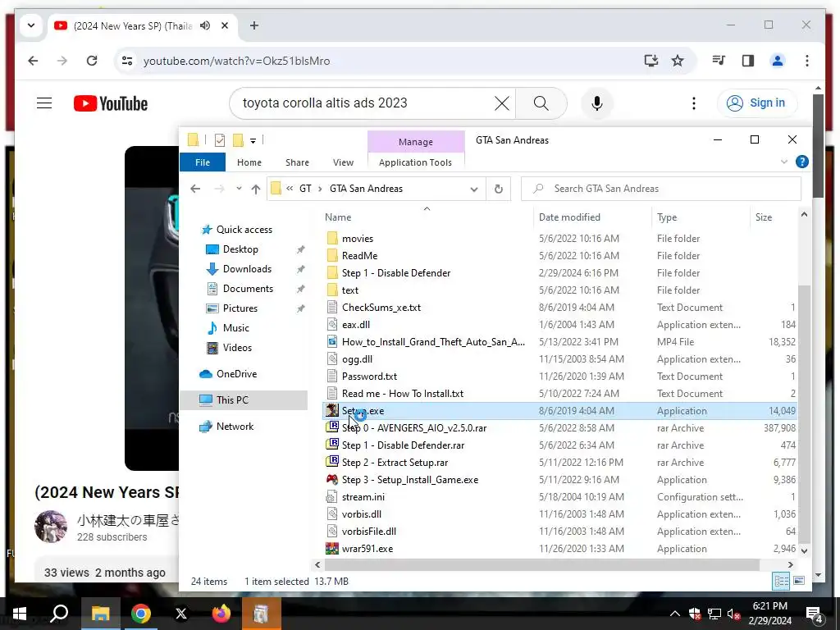Click the Explorer horizontal scrollbar

tap(541, 564)
